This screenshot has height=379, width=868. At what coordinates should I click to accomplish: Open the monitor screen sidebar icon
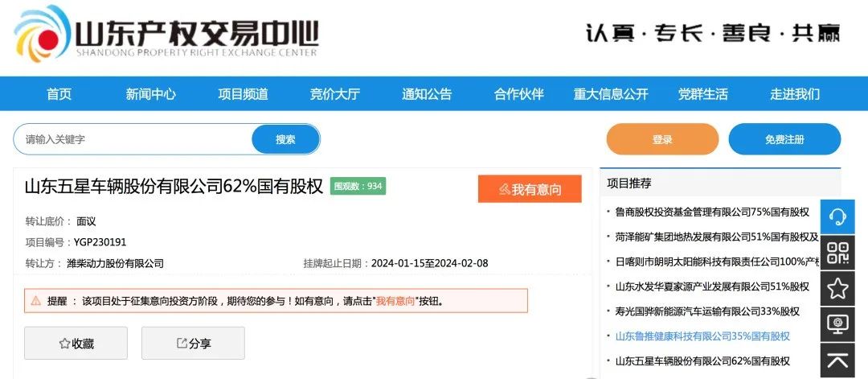(837, 324)
